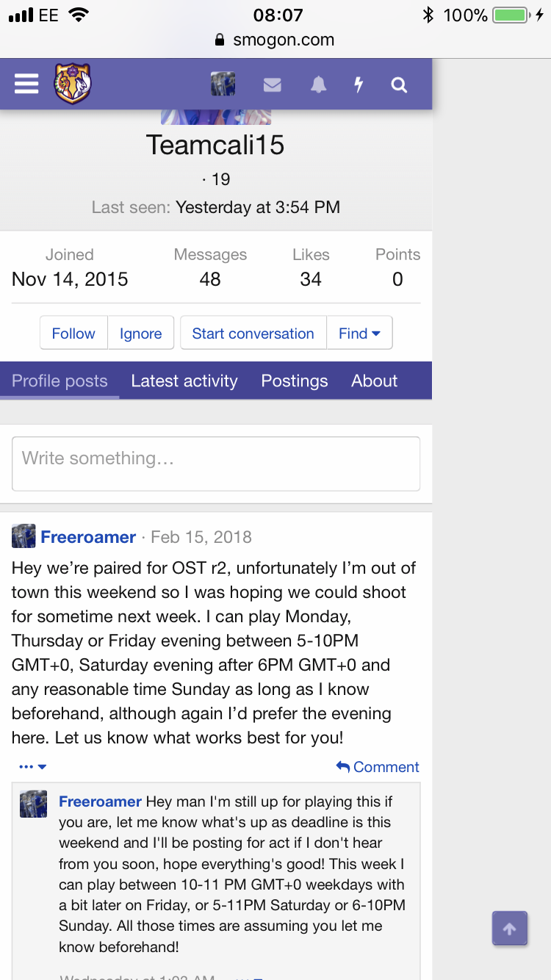Open the hamburger navigation menu
551x980 pixels.
26,84
